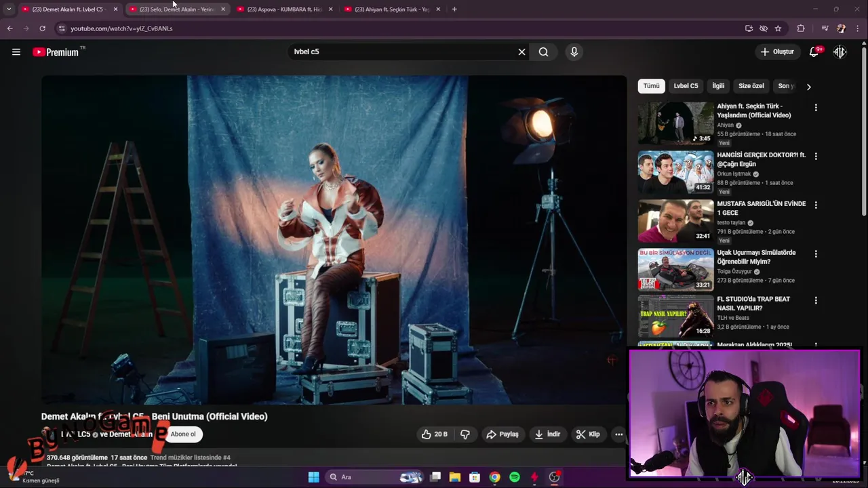Image resolution: width=868 pixels, height=488 pixels.
Task: Open the Windows Start menu
Action: coord(313,477)
